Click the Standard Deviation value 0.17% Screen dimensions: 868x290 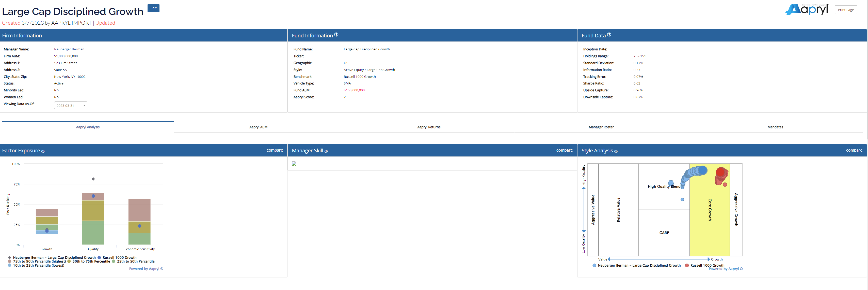(x=638, y=63)
